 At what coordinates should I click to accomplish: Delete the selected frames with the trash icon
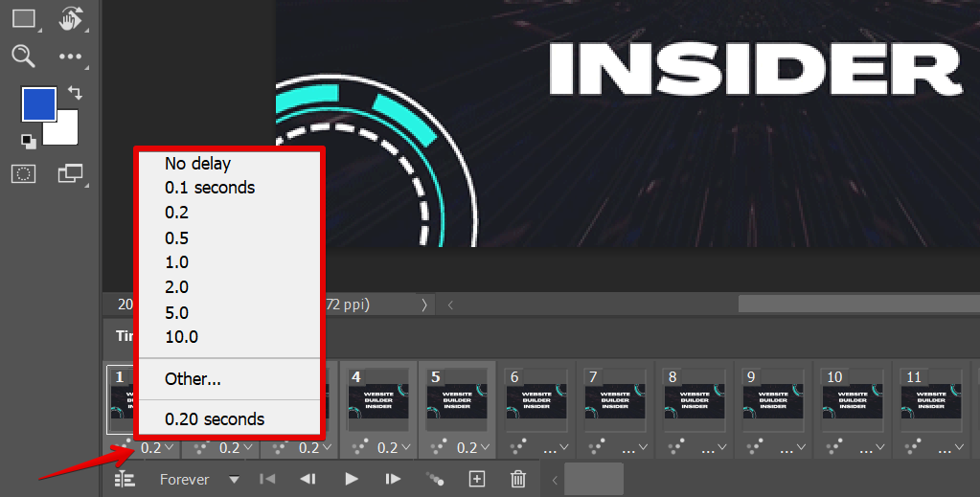[x=518, y=479]
